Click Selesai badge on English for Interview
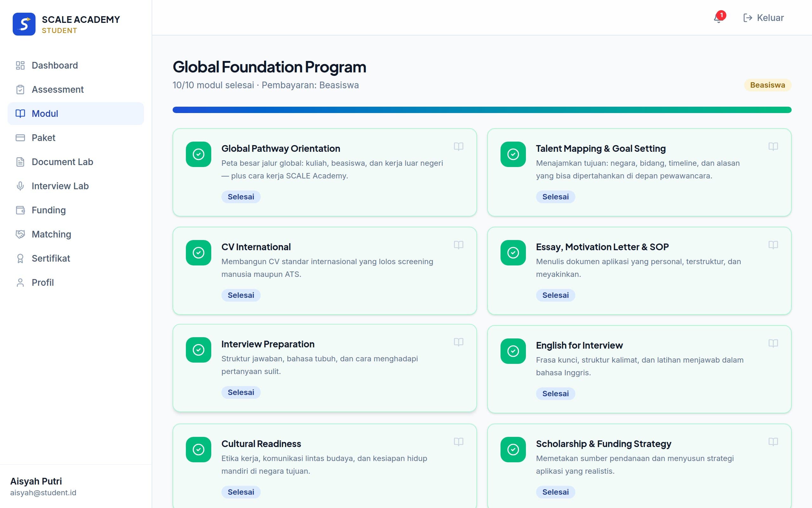 [x=555, y=394]
